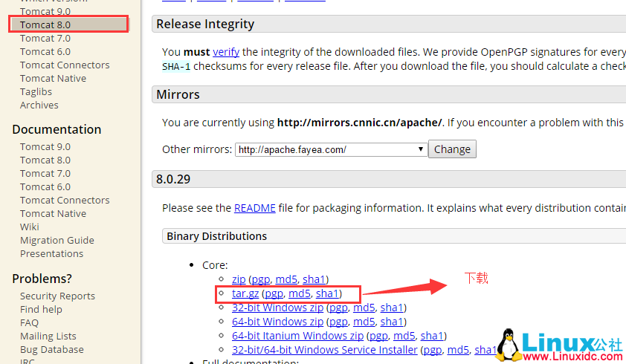Open the Migration Guide link
The image size is (626, 364).
57,240
